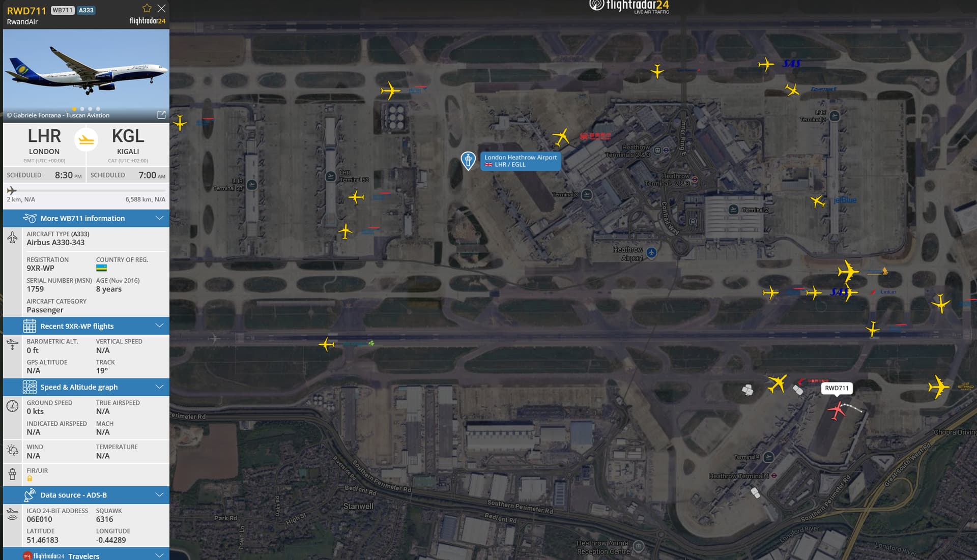Select first photo carousel dot indicator
The height and width of the screenshot is (560, 977).
click(74, 109)
